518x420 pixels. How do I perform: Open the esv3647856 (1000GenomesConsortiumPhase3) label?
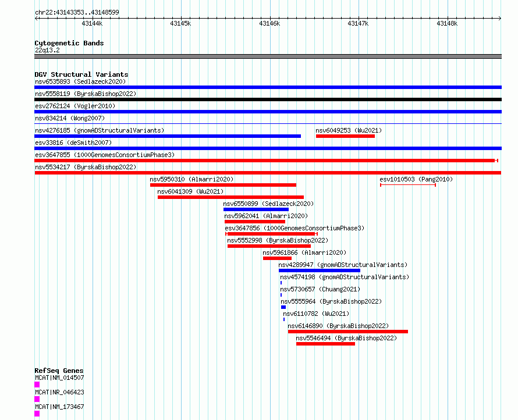pyautogui.click(x=295, y=228)
